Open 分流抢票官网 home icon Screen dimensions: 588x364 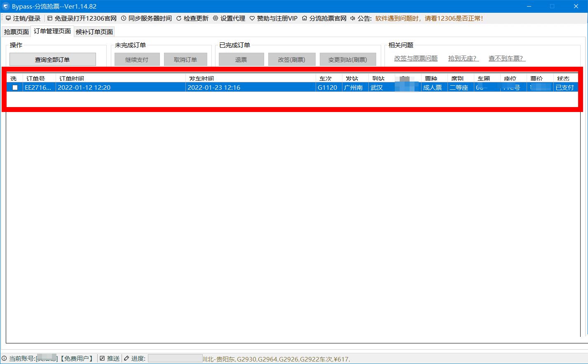[x=305, y=19]
